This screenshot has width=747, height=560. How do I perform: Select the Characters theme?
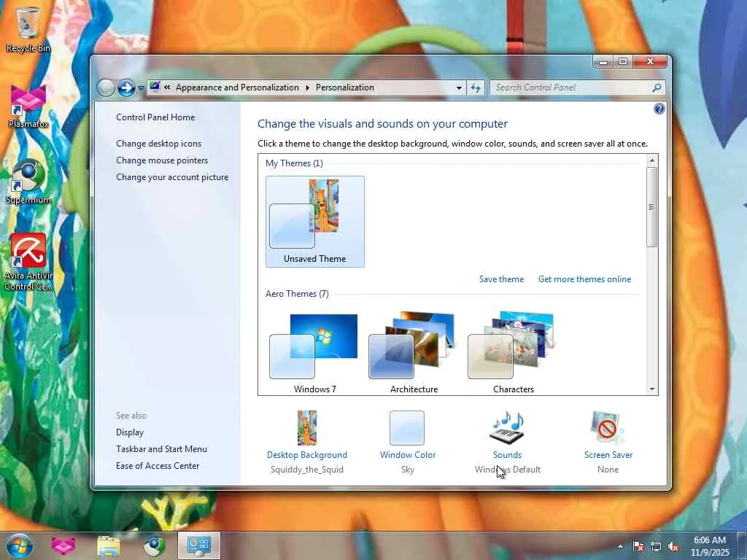513,353
